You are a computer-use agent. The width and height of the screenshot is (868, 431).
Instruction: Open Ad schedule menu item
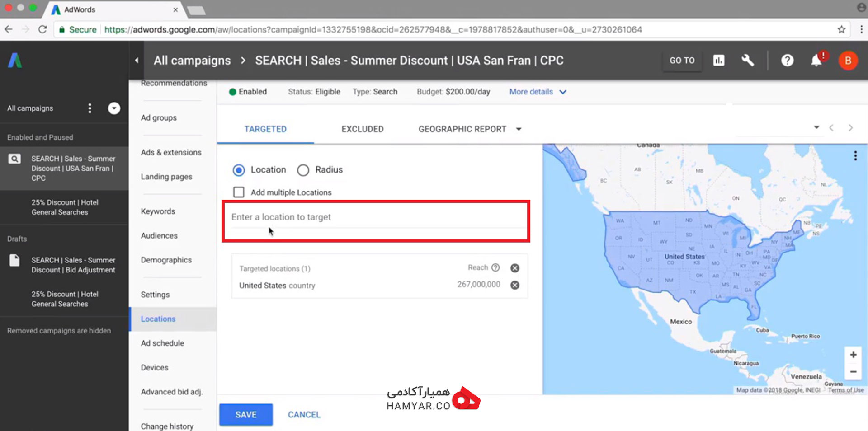[162, 343]
